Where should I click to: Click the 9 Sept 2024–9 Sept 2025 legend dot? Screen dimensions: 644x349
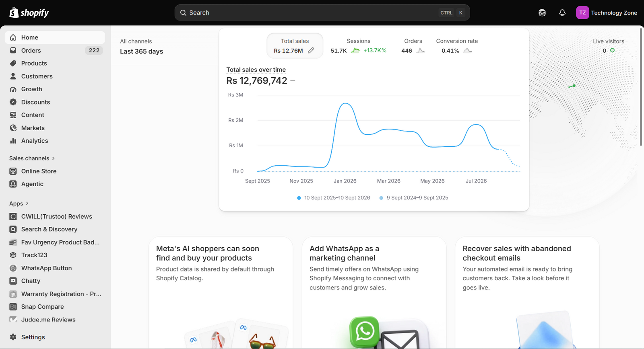coord(381,198)
